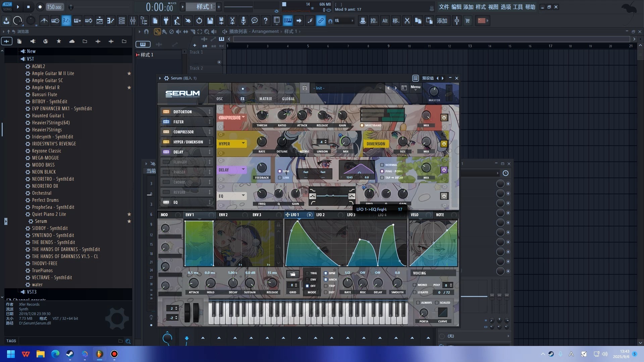Click the undo history circular arrow icon
Image resolution: width=644 pixels, height=362 pixels.
point(199,21)
